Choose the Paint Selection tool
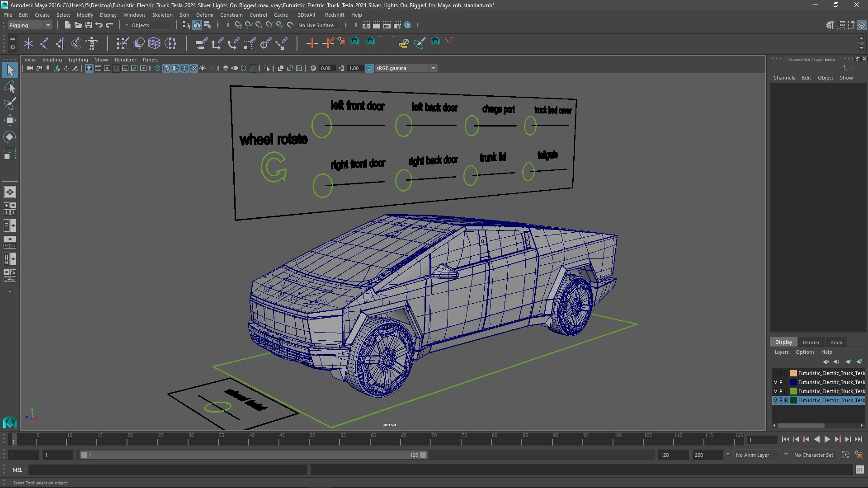 click(10, 103)
